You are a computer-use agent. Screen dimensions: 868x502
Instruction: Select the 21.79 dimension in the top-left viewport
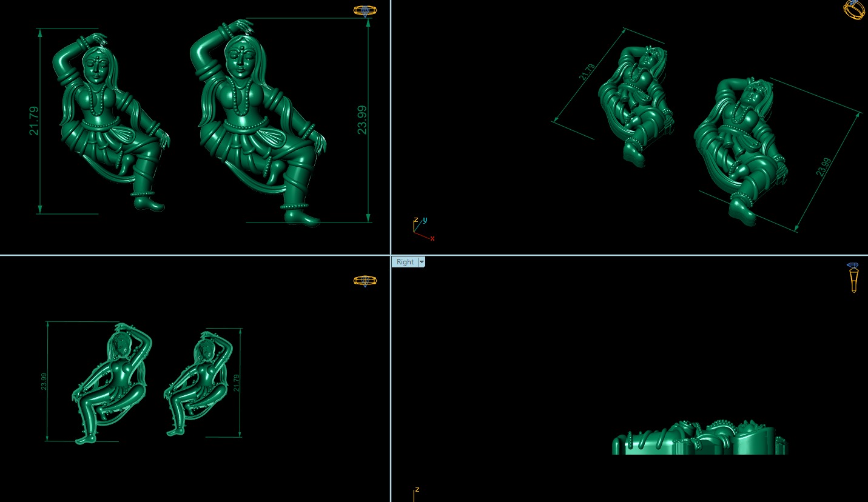pos(34,121)
